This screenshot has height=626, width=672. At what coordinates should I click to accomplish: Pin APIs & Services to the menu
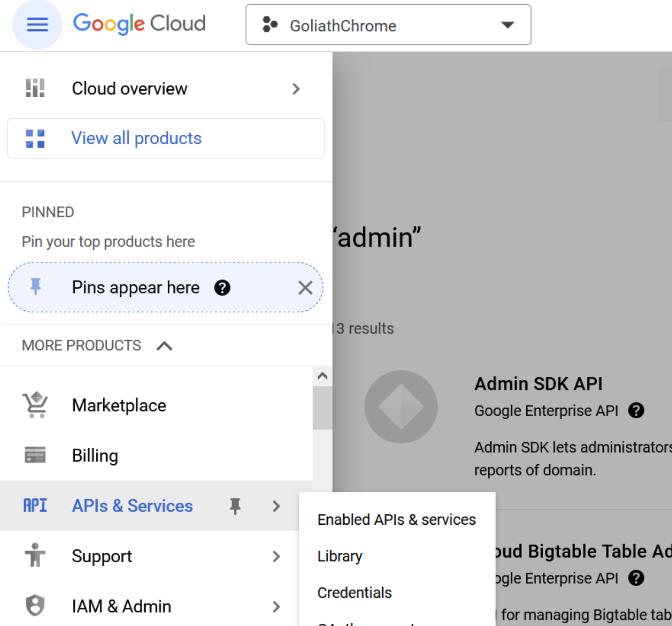point(235,506)
